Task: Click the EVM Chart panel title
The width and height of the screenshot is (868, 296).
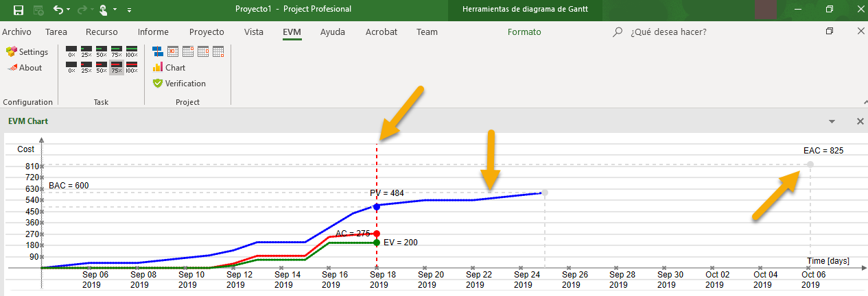Action: tap(27, 121)
